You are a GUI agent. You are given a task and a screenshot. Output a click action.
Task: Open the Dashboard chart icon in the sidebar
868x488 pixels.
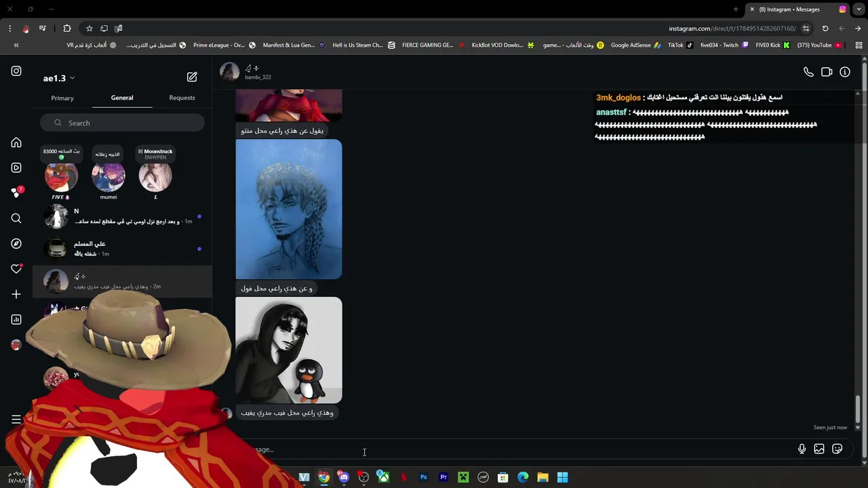tap(16, 319)
